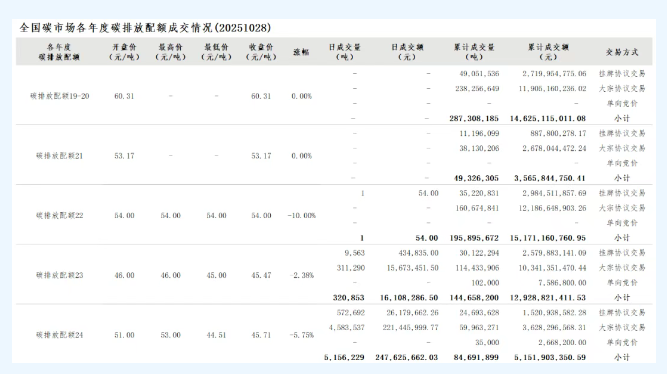Click the 各年度碳排放配额 column header

59,52
